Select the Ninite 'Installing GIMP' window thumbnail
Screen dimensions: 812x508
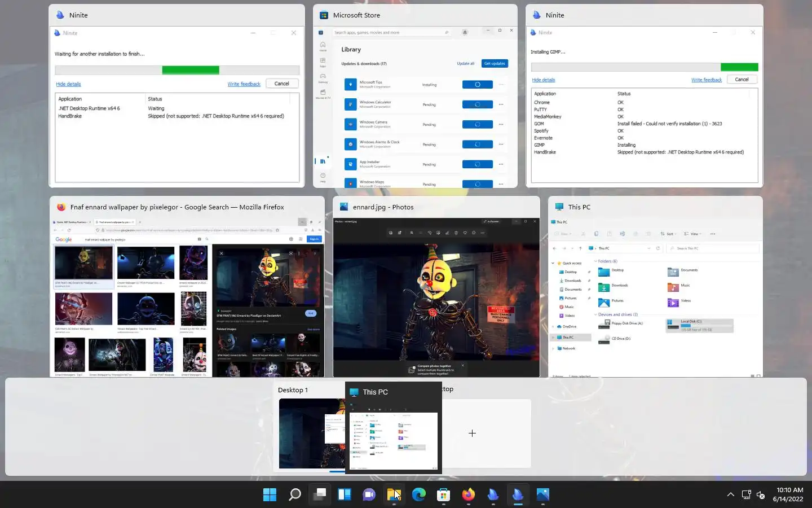644,96
